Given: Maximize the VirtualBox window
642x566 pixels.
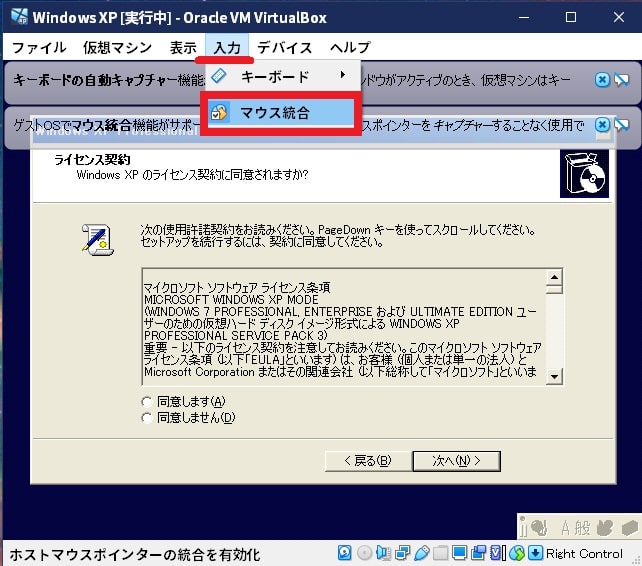Looking at the screenshot, I should [571, 17].
